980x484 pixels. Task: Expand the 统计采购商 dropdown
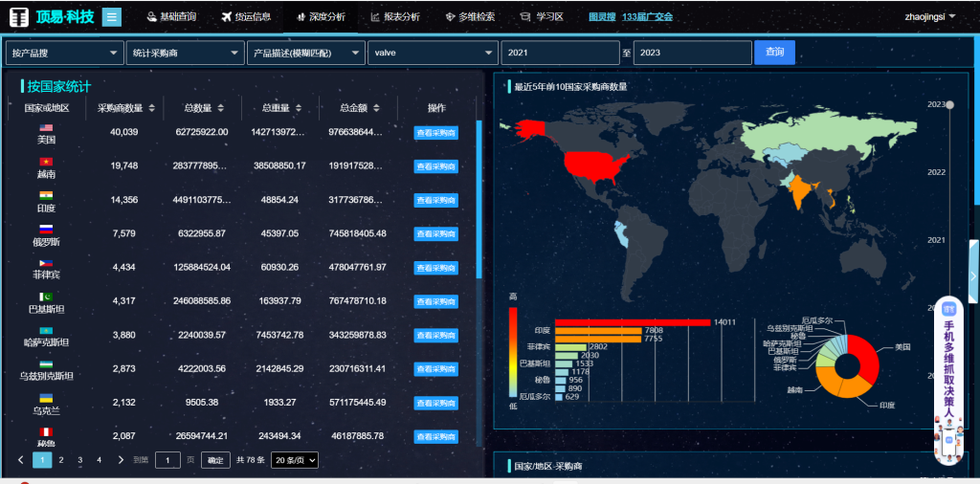tap(185, 54)
